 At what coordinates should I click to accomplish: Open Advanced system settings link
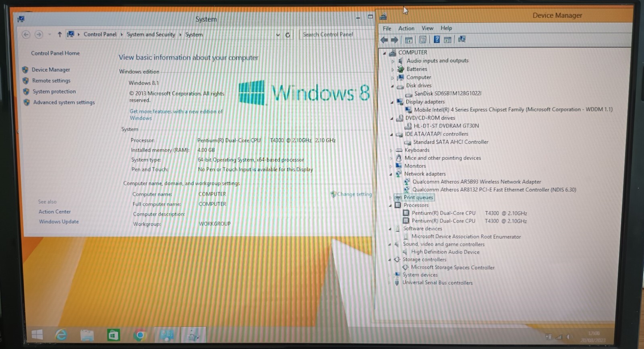click(64, 102)
